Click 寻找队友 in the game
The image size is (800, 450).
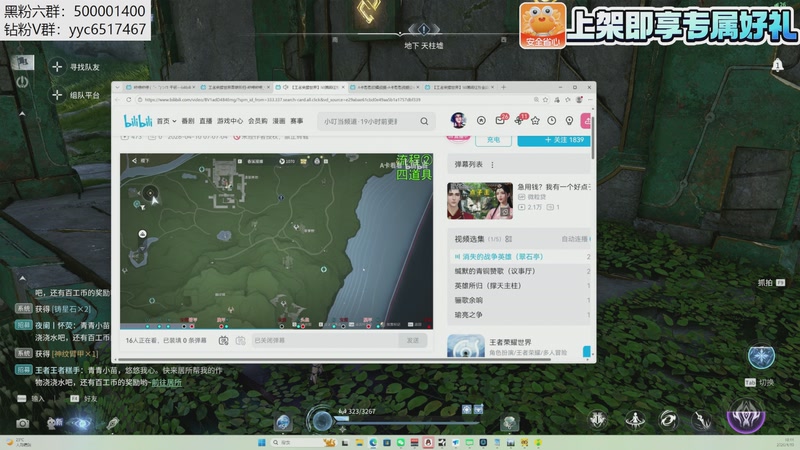tap(85, 67)
